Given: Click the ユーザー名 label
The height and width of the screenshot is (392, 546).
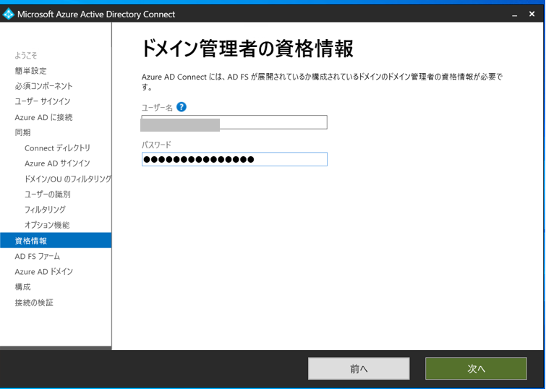Looking at the screenshot, I should pos(157,107).
